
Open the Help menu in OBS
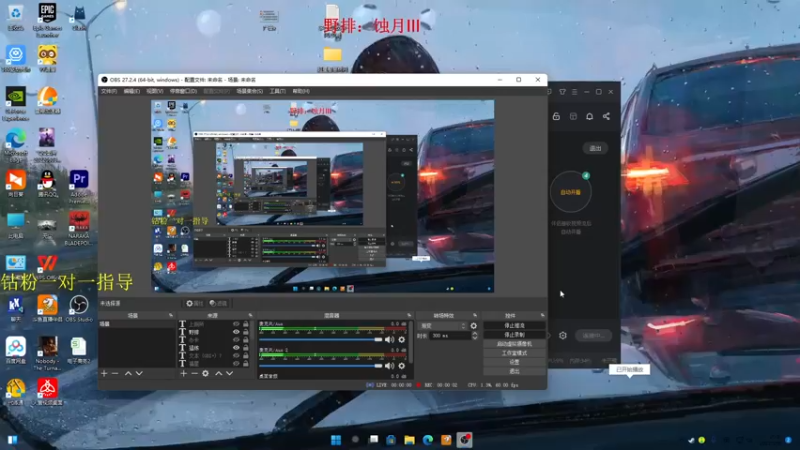[x=301, y=91]
